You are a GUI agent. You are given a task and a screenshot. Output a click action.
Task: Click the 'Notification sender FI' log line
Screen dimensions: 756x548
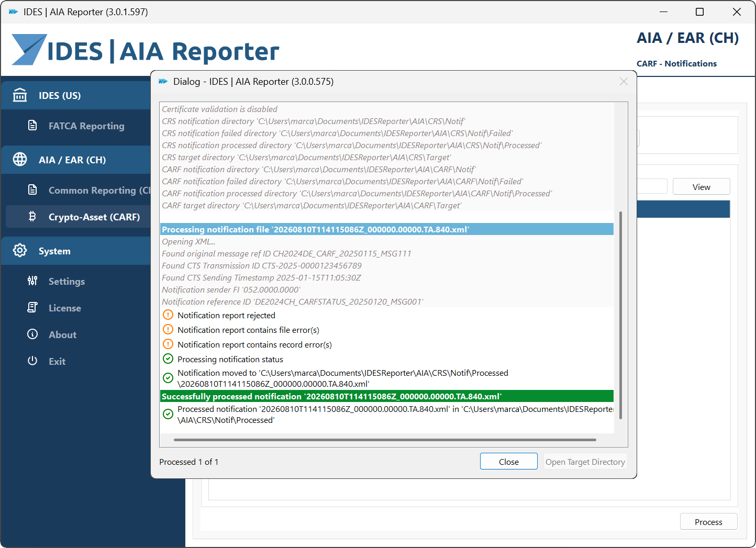(231, 289)
